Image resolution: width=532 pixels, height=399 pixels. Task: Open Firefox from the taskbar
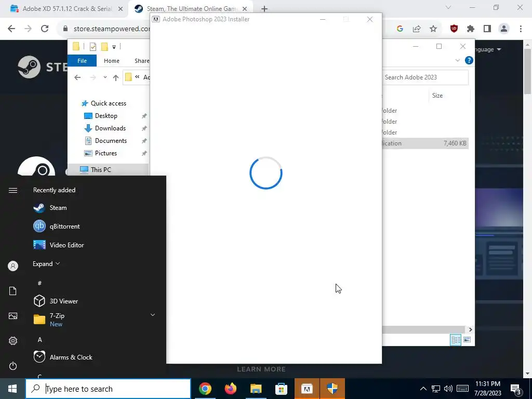tap(231, 389)
